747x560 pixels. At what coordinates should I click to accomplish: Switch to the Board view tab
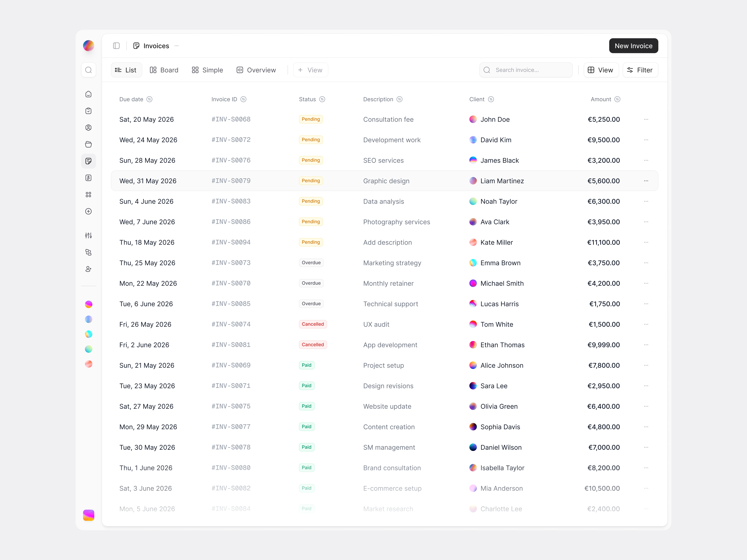tap(164, 70)
